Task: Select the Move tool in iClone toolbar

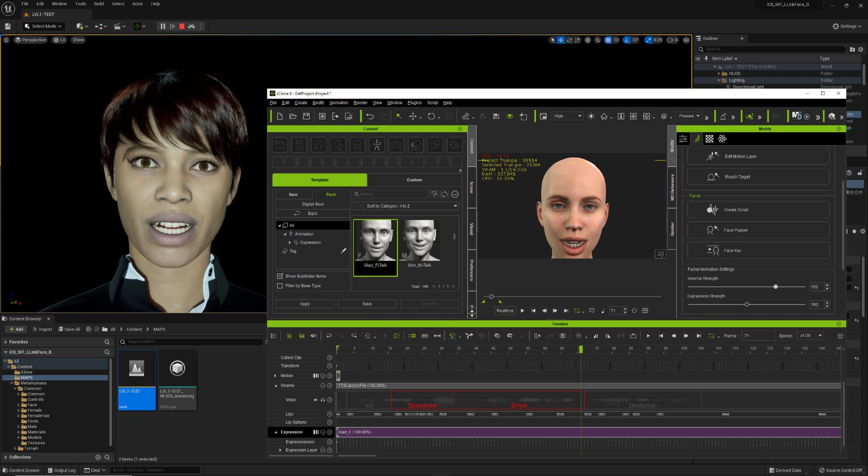Action: 413,116
